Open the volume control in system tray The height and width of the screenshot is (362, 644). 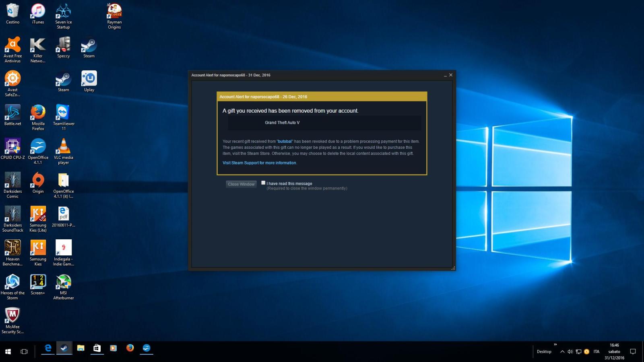pyautogui.click(x=570, y=352)
